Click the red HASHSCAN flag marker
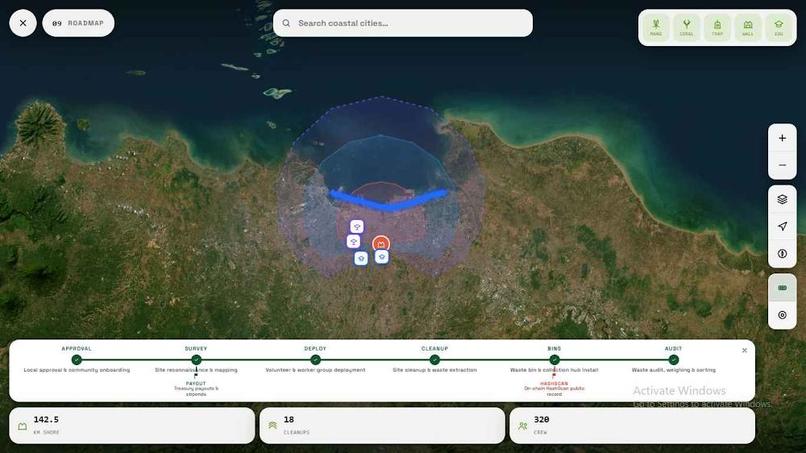 (554, 376)
